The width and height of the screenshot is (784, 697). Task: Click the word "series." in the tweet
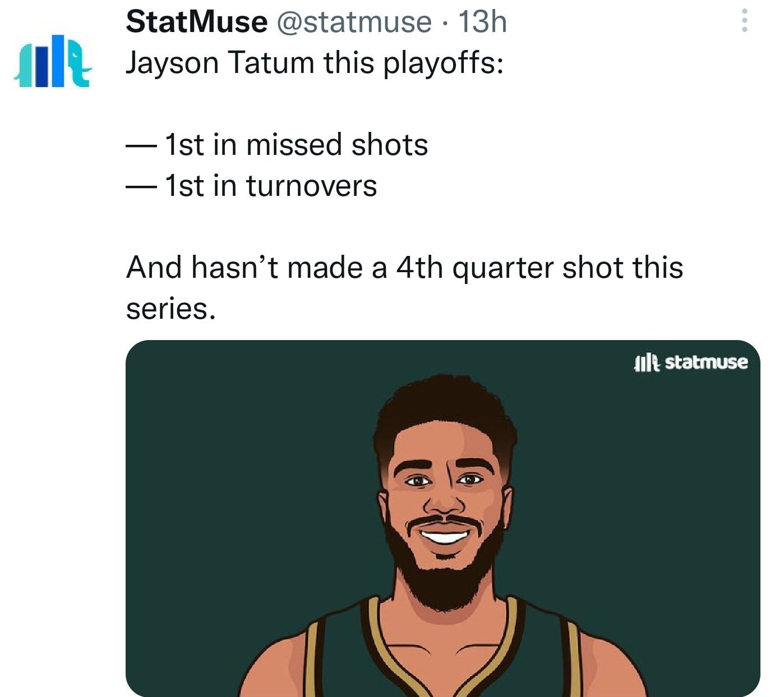pyautogui.click(x=170, y=308)
